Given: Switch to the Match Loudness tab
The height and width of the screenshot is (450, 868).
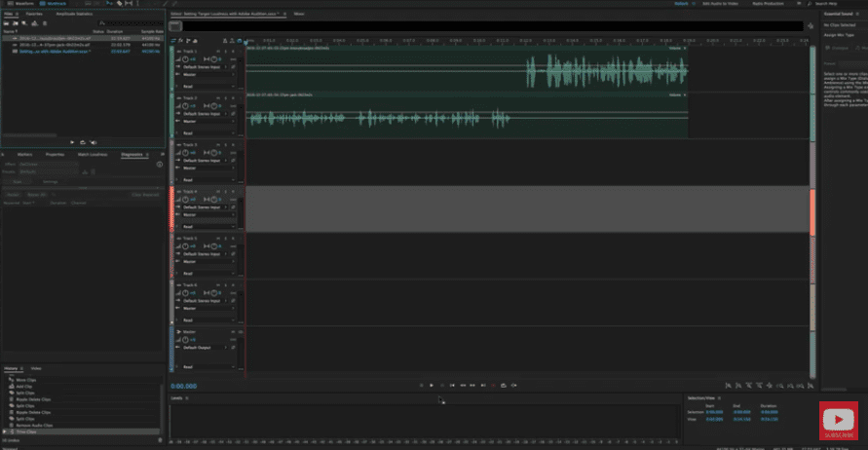Looking at the screenshot, I should (93, 155).
